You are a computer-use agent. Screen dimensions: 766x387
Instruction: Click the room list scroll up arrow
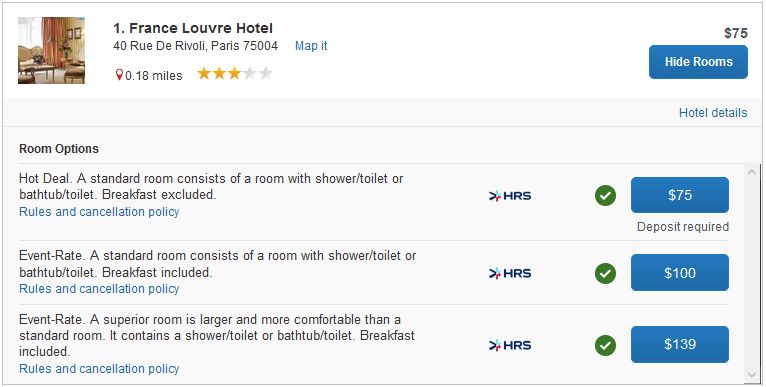click(x=751, y=172)
